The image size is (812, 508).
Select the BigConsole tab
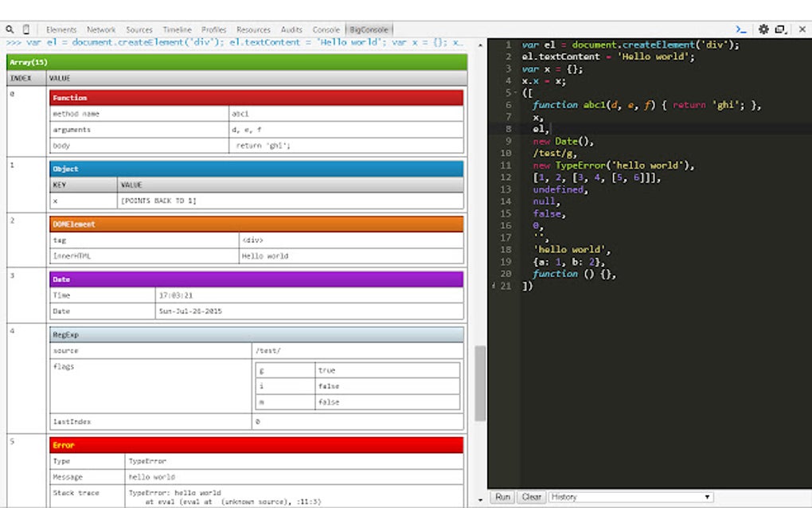click(369, 29)
